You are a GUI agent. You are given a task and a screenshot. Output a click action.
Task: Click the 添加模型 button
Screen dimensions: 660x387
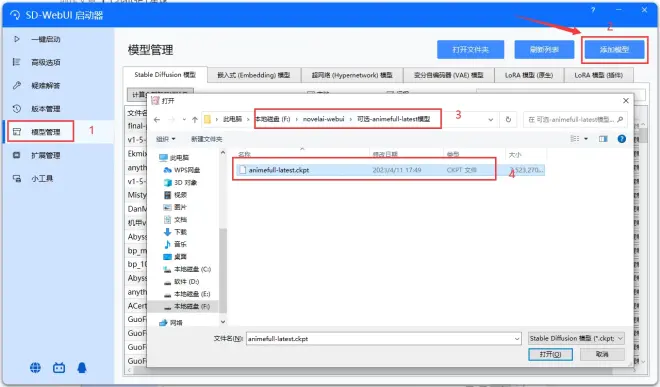615,50
